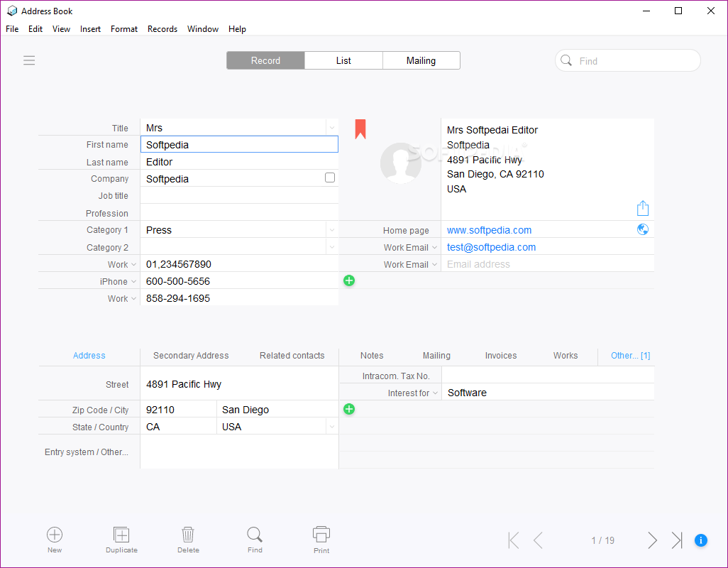Screen dimensions: 728x568
Task: Change the iPhone phone label type
Action: pyautogui.click(x=118, y=281)
